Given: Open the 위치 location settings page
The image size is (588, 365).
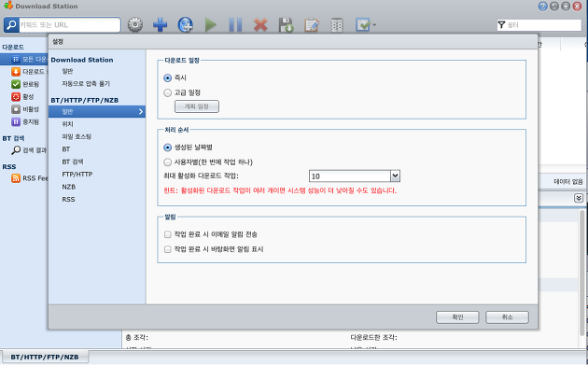Looking at the screenshot, I should [67, 124].
